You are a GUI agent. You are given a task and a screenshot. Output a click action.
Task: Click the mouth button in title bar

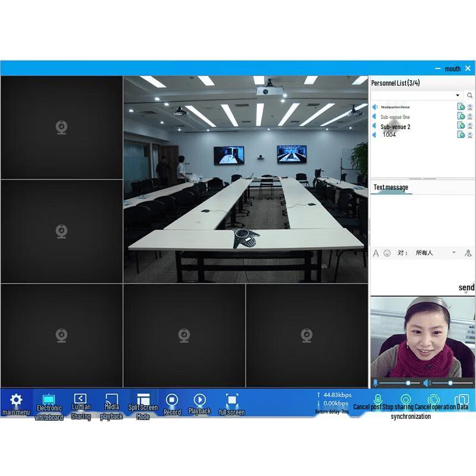click(453, 69)
